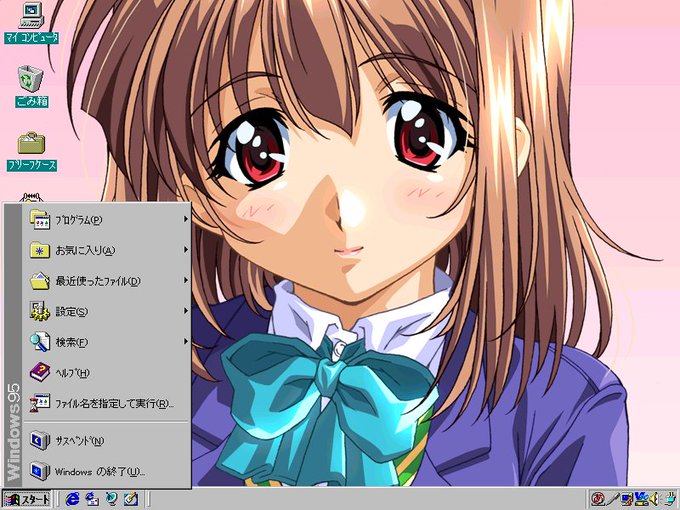Open プログラム(P) in the Start menu

107,220
